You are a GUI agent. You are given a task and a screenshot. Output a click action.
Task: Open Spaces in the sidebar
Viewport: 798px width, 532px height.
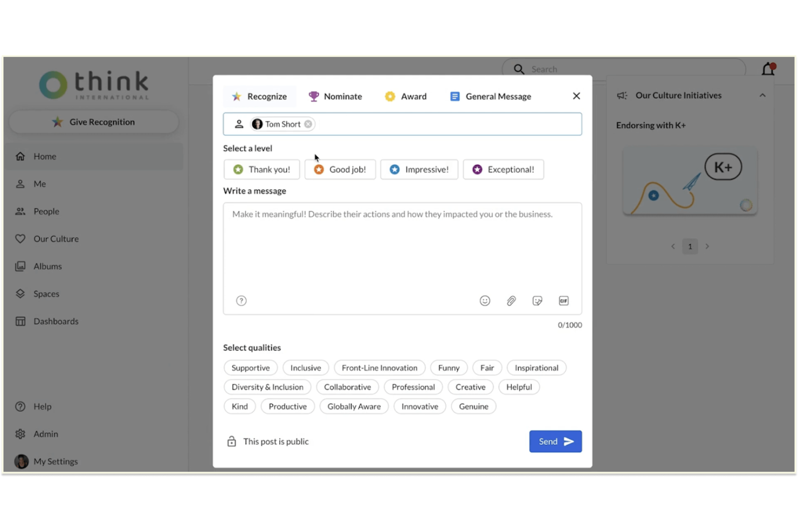pyautogui.click(x=94, y=294)
